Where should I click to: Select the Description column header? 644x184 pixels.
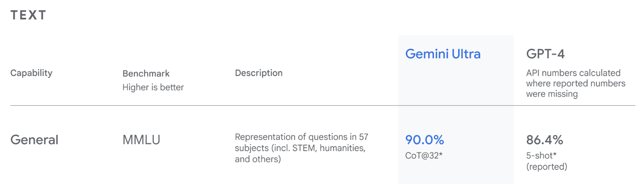click(258, 73)
